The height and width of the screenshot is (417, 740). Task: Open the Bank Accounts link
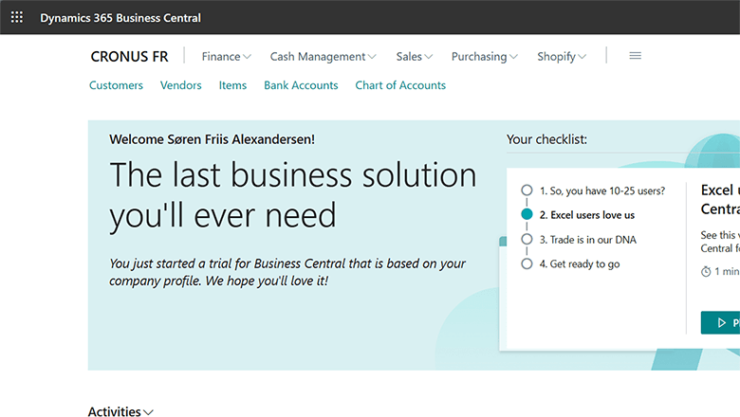point(301,85)
